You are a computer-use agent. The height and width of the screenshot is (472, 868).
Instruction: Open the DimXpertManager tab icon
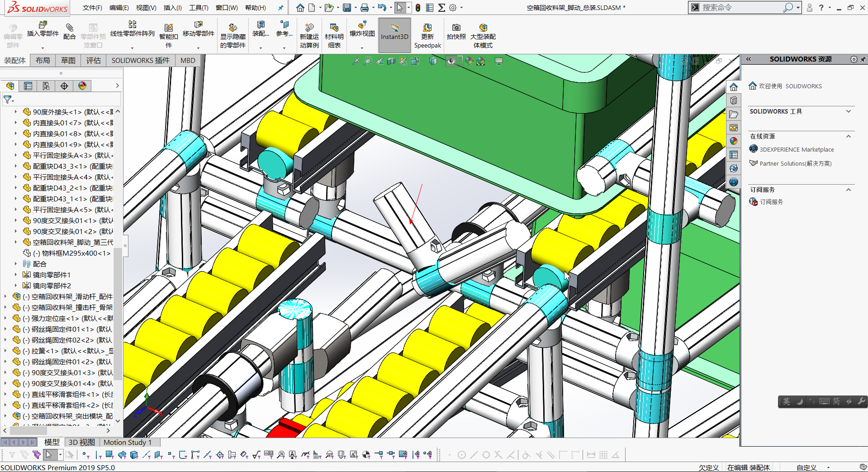click(64, 86)
